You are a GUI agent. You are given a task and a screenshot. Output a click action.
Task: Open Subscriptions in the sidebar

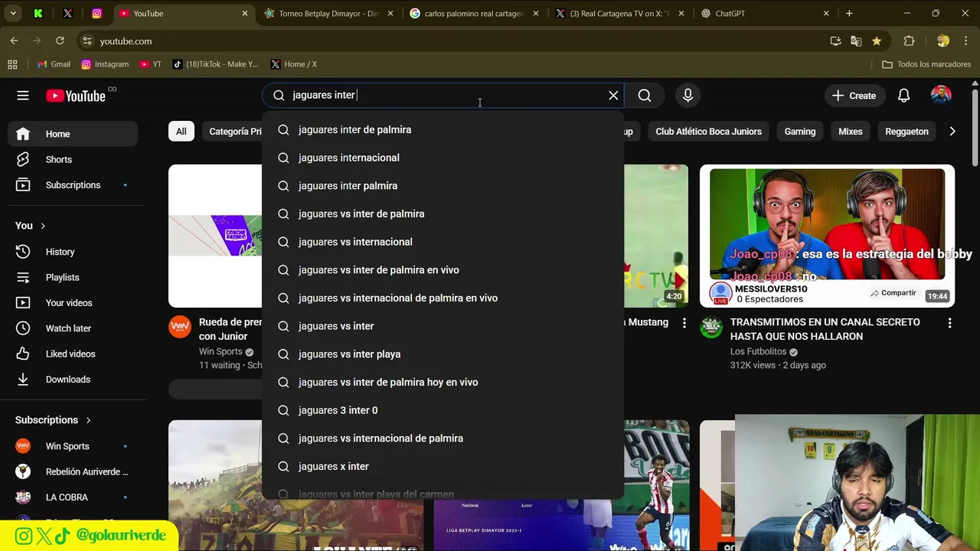(x=73, y=185)
